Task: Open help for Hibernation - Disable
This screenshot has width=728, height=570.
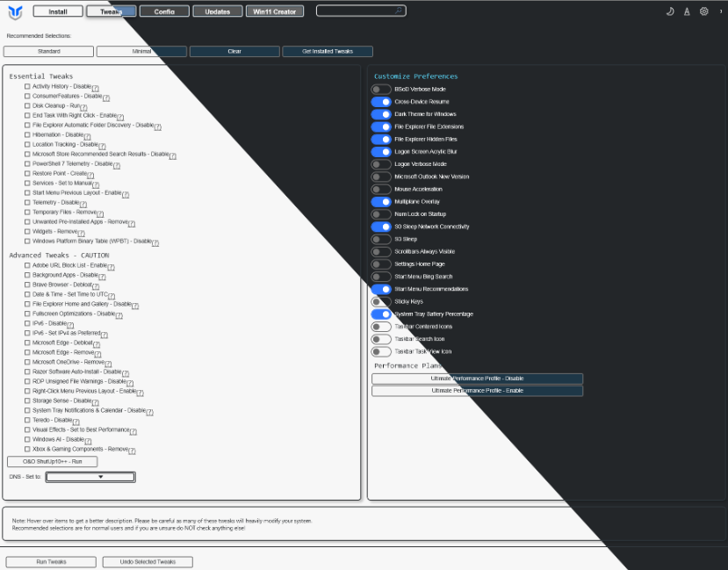Action: 87,136
